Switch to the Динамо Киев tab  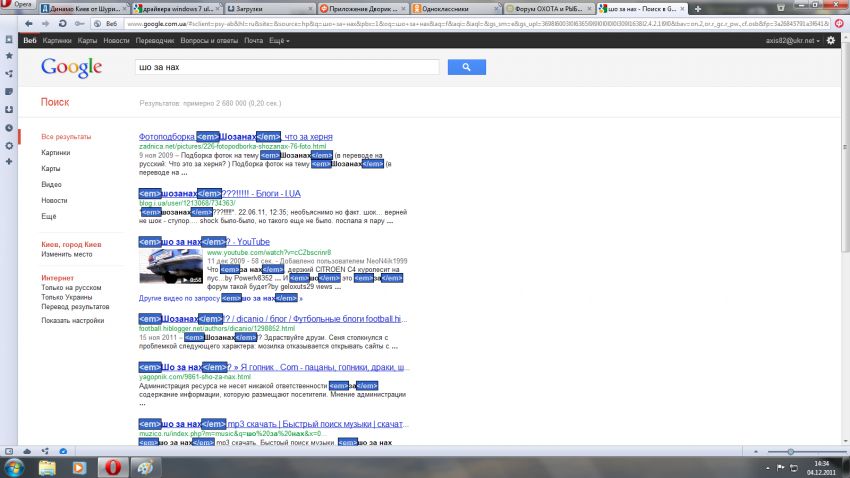coord(83,9)
